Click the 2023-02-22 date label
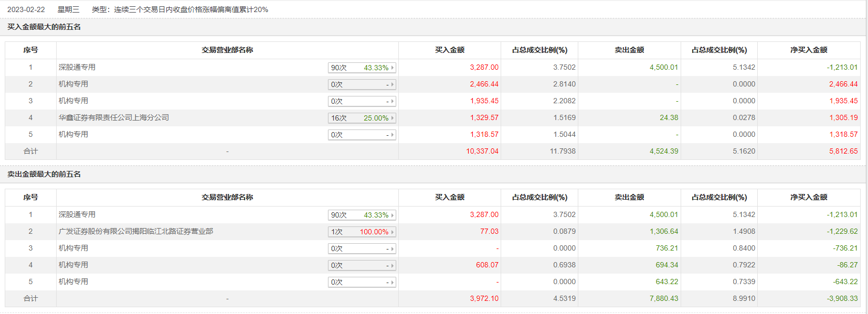 pyautogui.click(x=26, y=9)
